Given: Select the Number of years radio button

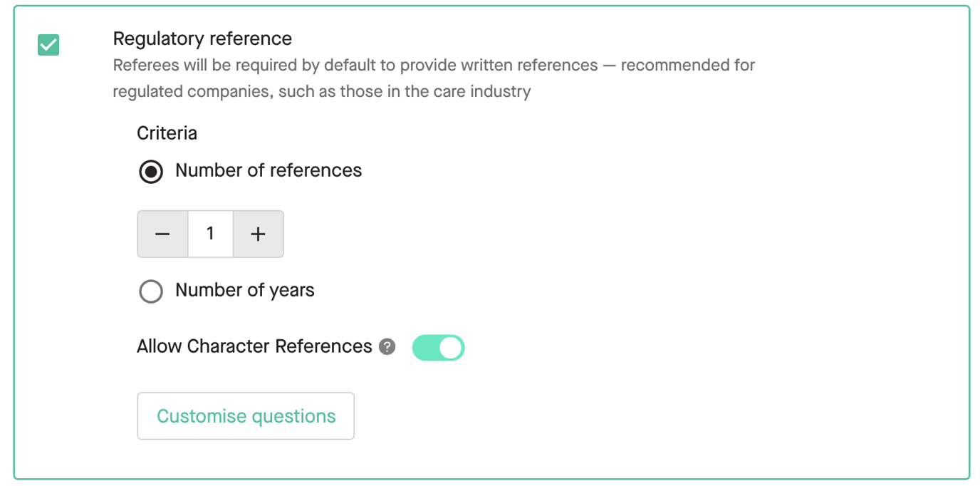Looking at the screenshot, I should tap(151, 291).
